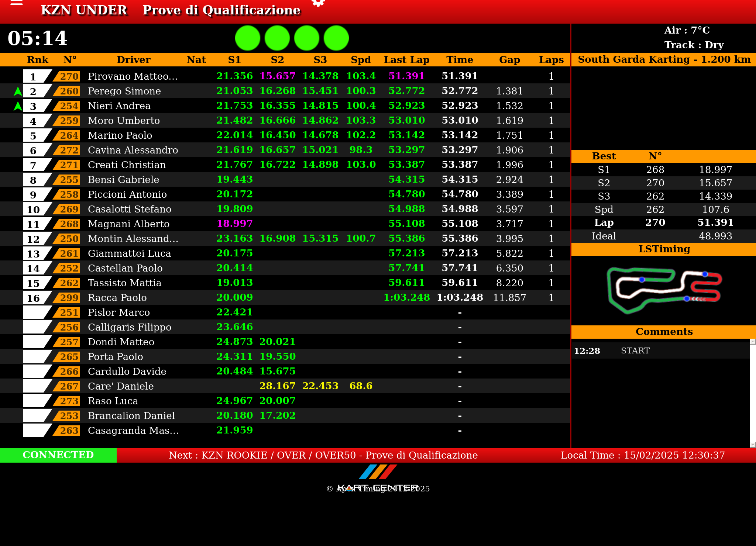Click the last green status light
The height and width of the screenshot is (546, 756).
336,38
